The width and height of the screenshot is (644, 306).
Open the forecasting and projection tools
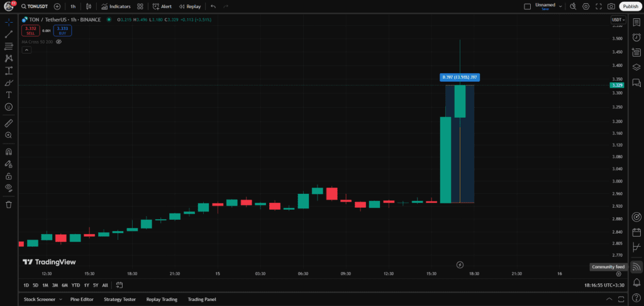(x=9, y=71)
